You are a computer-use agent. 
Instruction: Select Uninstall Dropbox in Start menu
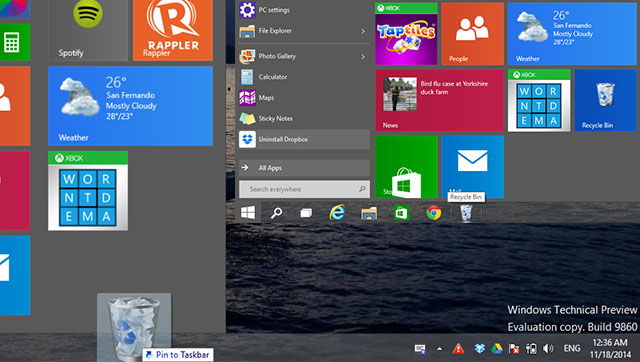(304, 139)
